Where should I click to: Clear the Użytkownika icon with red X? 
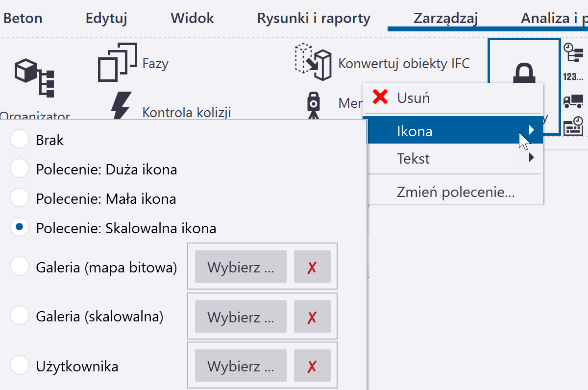click(312, 366)
